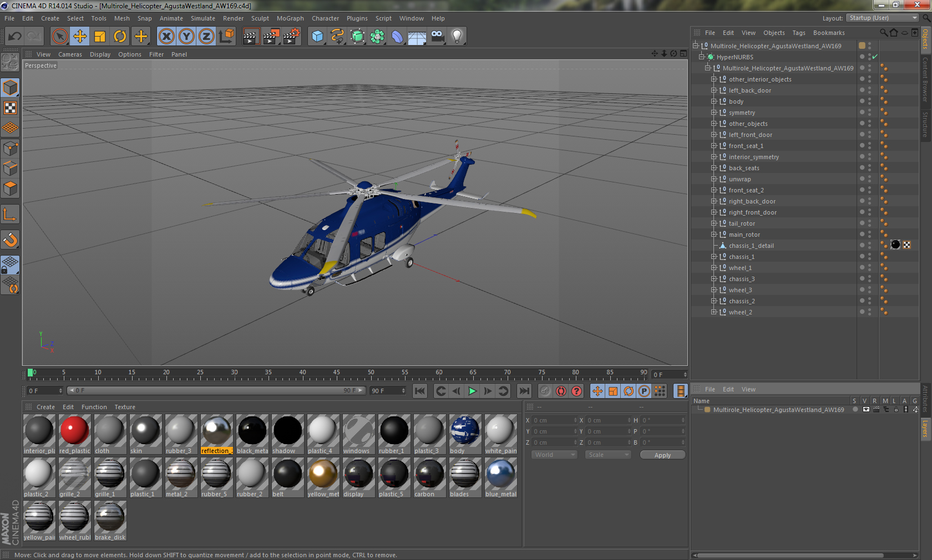Render the active view icon
The image size is (932, 560).
click(x=251, y=37)
